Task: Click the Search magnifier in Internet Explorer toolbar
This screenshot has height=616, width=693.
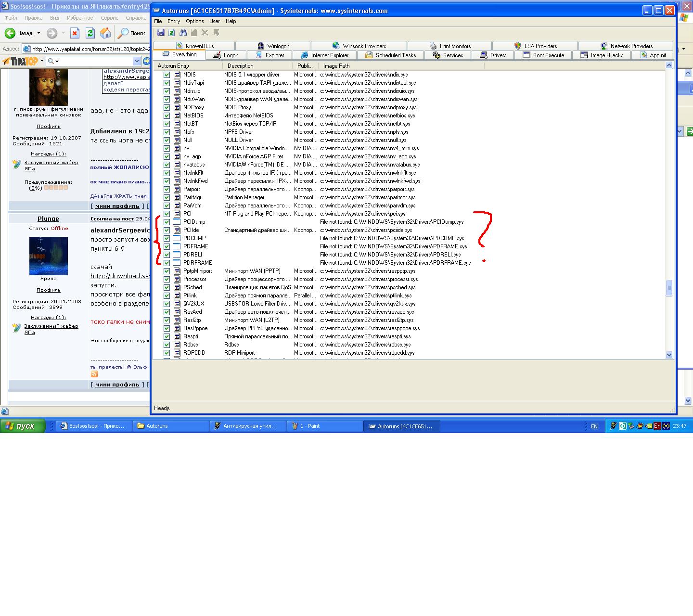Action: coord(124,33)
